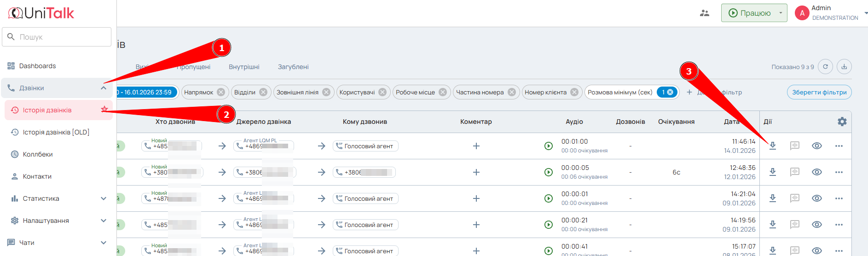Remove the Відділи filter chip
The image size is (868, 256).
263,92
